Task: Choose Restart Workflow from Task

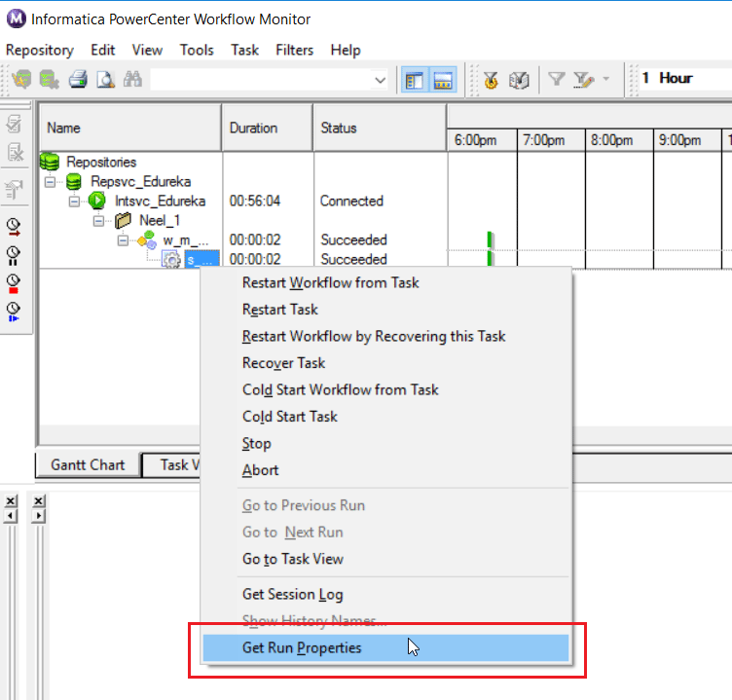Action: [x=331, y=282]
